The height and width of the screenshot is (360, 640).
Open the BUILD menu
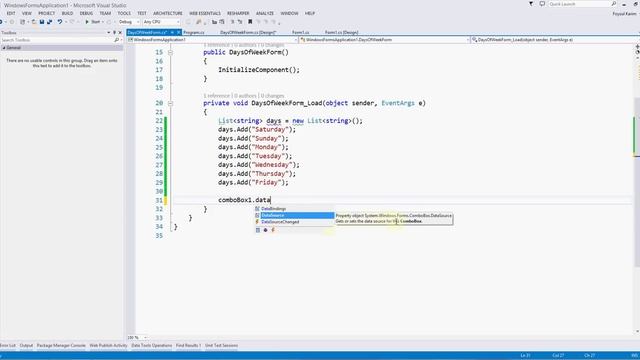[x=67, y=13]
